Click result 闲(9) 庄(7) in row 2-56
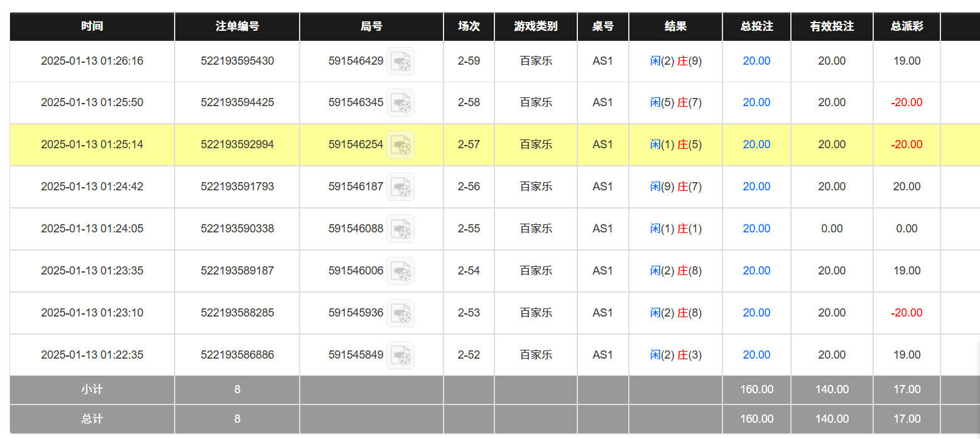The height and width of the screenshot is (439, 980). tap(675, 187)
